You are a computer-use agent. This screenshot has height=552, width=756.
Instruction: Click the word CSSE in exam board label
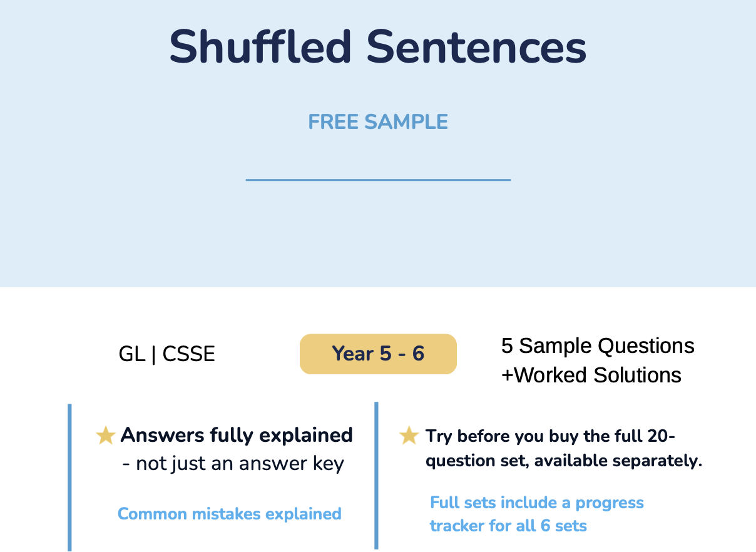[x=188, y=354]
